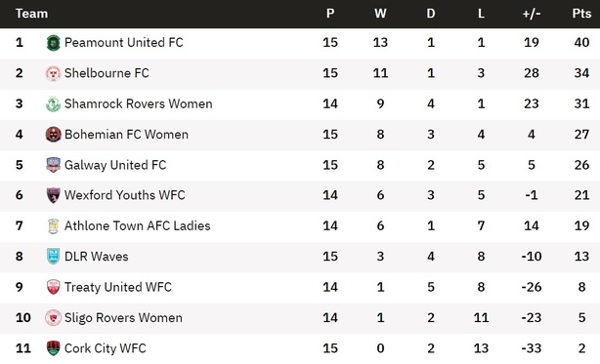600x364 pixels.
Task: Click the Shelbourne FC crest icon
Action: coord(53,73)
